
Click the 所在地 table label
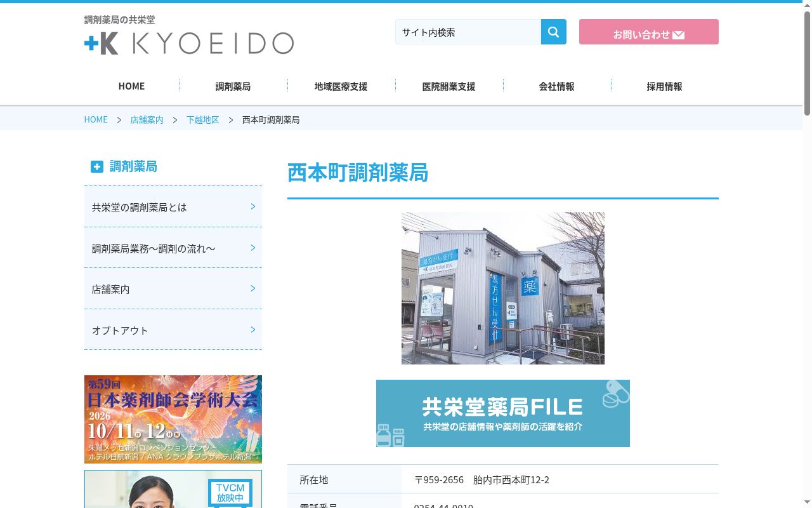(x=314, y=479)
